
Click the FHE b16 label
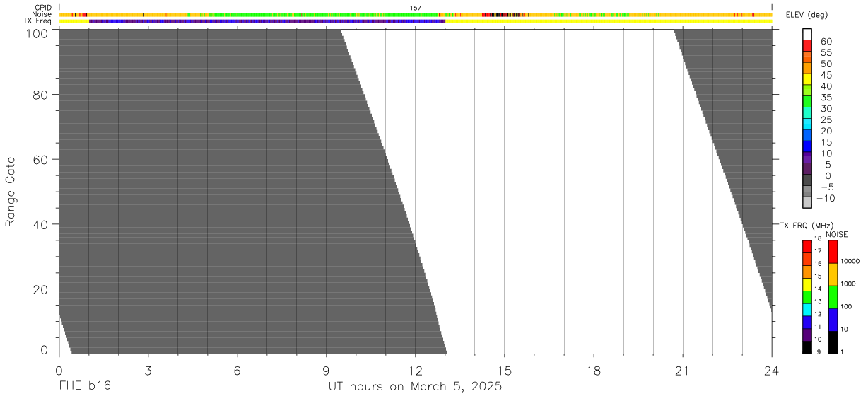click(84, 386)
